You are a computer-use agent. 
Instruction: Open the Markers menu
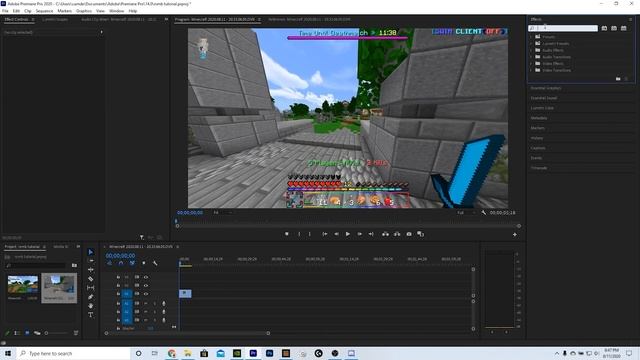[x=64, y=11]
